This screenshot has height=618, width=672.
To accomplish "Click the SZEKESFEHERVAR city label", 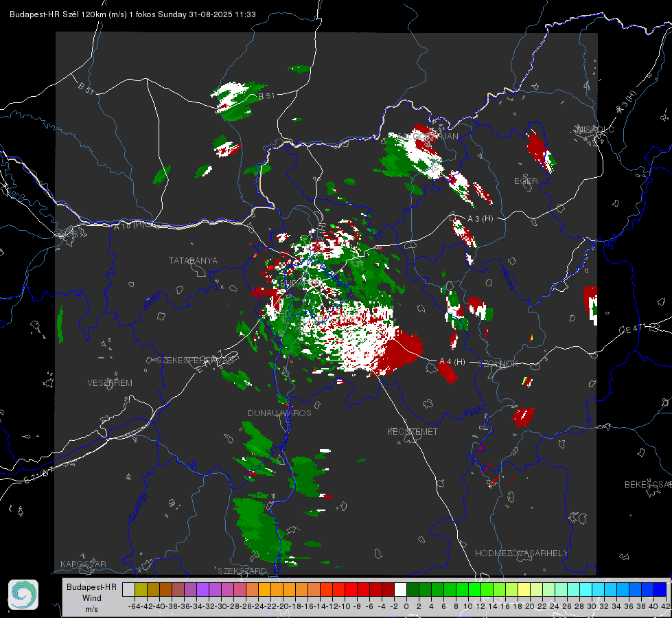I will [196, 360].
